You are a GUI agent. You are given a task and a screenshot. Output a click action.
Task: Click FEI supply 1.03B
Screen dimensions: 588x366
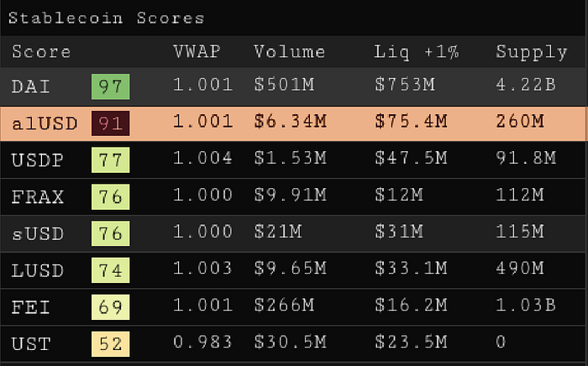(526, 305)
